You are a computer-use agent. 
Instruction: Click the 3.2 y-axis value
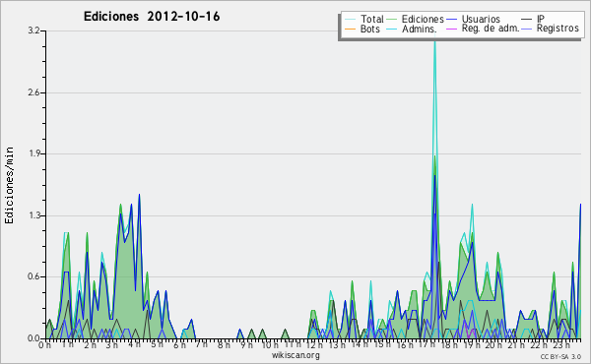(x=33, y=30)
